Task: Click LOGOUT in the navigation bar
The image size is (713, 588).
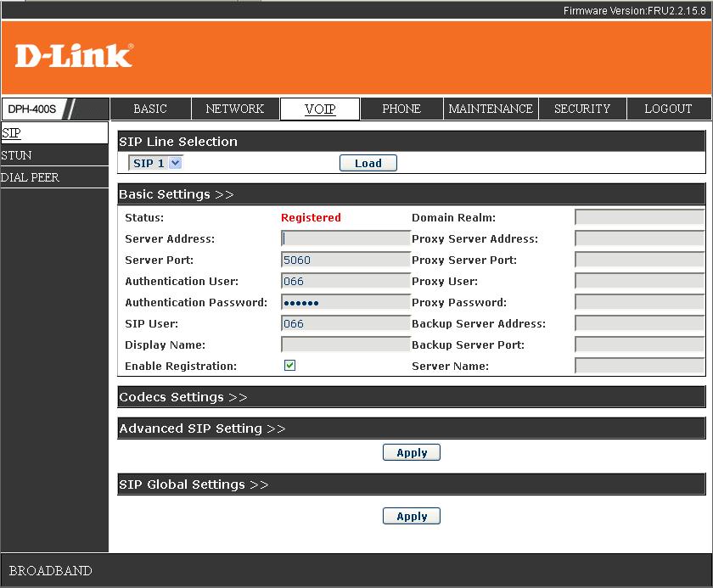Action: point(668,109)
